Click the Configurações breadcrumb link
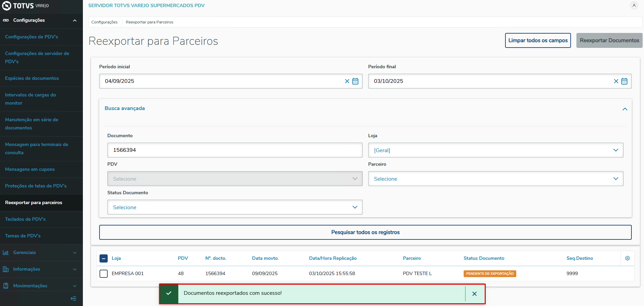The image size is (644, 306). [104, 22]
